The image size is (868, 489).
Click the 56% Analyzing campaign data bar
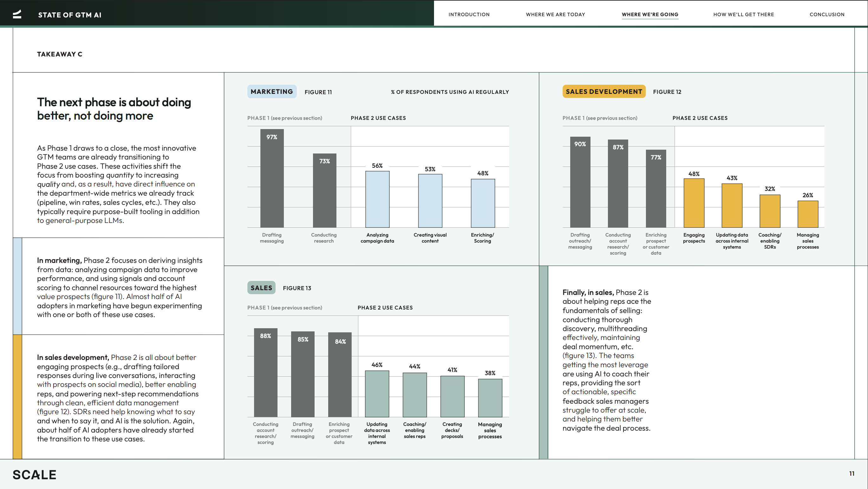(377, 199)
